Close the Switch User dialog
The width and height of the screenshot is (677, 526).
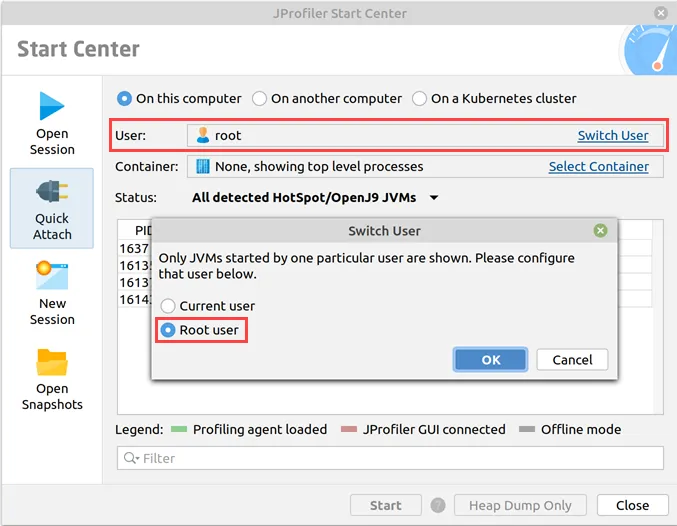[600, 230]
